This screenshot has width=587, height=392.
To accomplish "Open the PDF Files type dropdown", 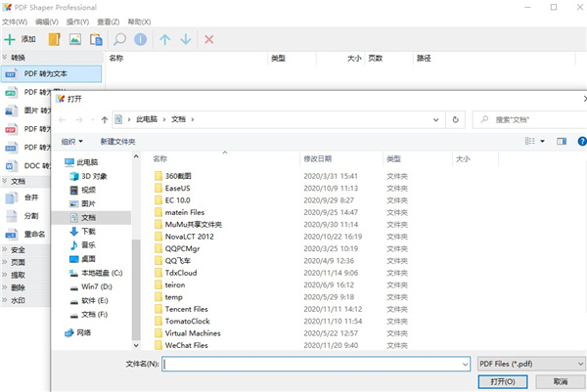I will (531, 364).
